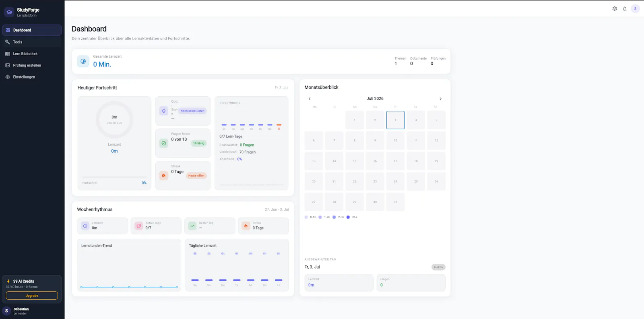Click 'Juli 2026' month heading

[x=375, y=99]
